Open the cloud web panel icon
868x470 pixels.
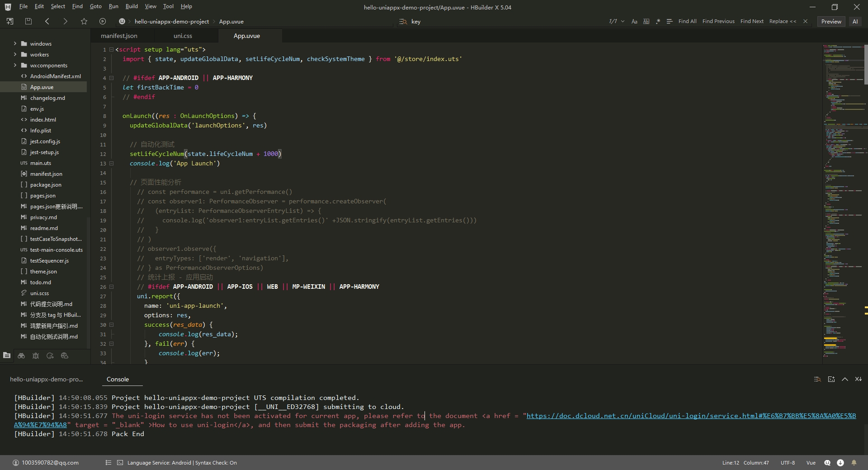coord(65,356)
